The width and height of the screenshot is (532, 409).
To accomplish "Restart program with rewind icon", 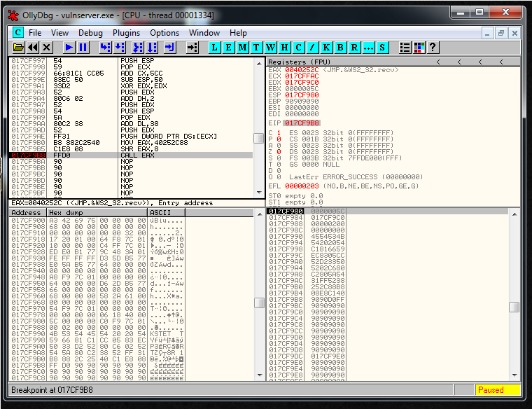I will (33, 48).
